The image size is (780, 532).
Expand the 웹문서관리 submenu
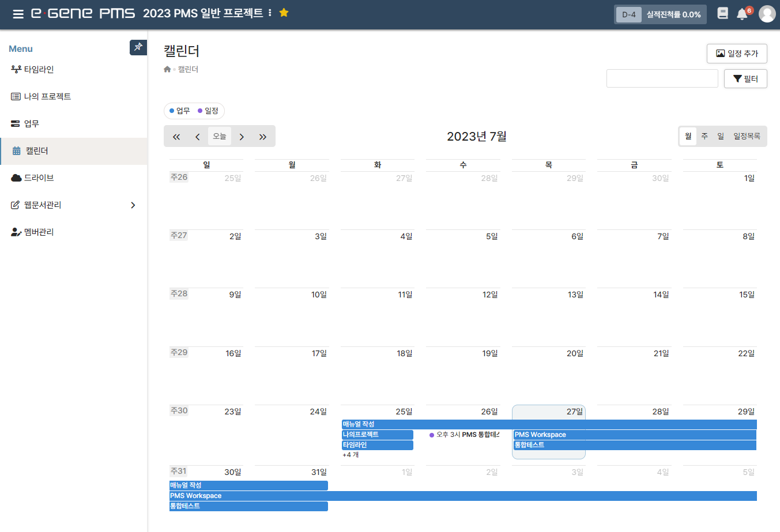pyautogui.click(x=133, y=205)
